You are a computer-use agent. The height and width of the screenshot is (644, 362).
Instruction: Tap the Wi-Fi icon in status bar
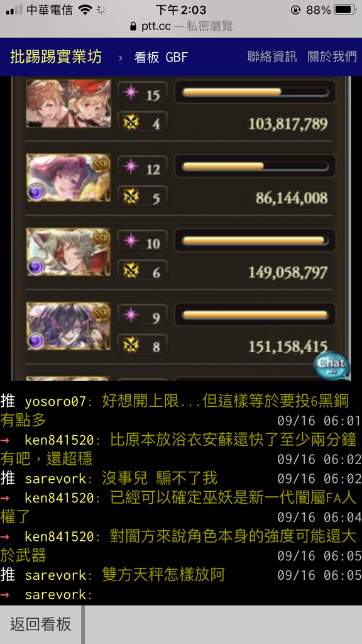pyautogui.click(x=85, y=10)
